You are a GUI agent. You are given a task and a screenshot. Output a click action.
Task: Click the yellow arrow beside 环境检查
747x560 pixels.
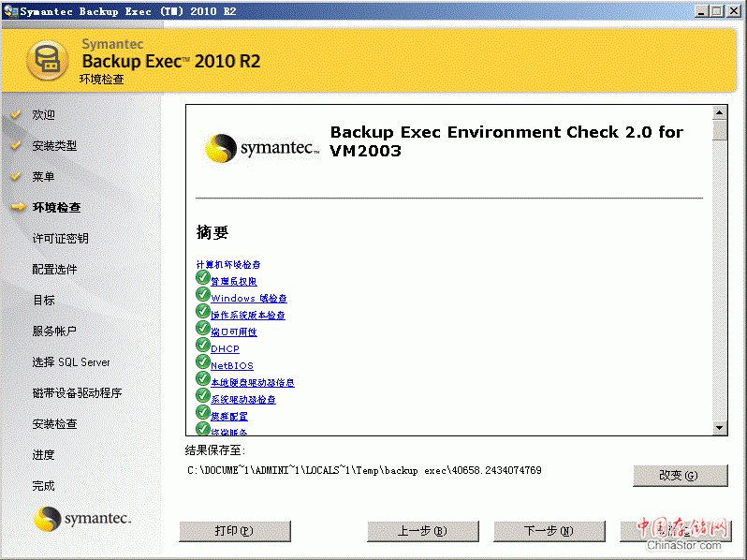[x=17, y=207]
